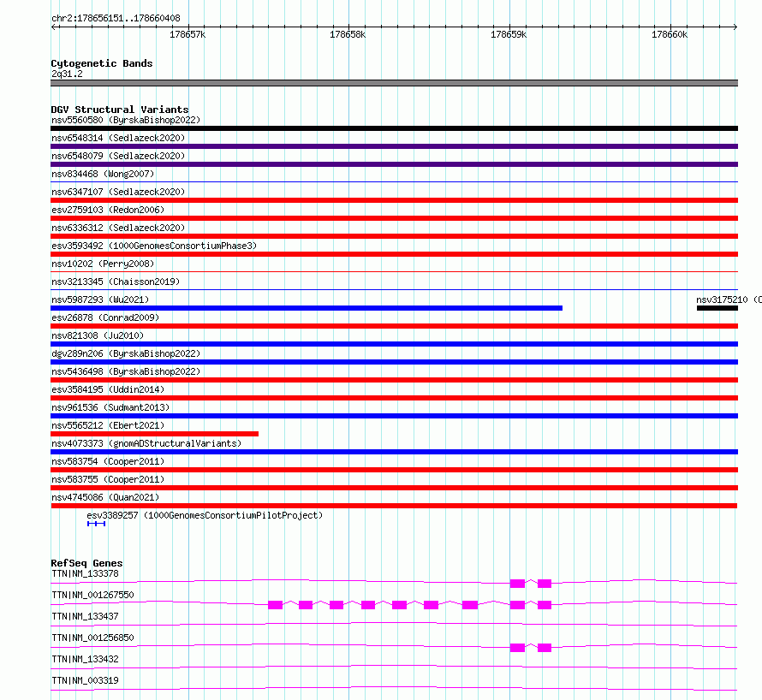762x700 pixels.
Task: Click the nsv5560580 (ByrskaBishop2022) variant label
Action: coord(126,120)
